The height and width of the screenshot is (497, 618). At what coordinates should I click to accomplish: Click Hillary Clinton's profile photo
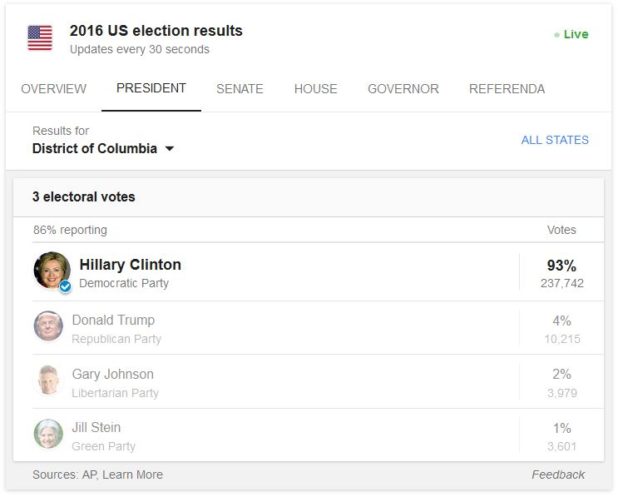coord(52,270)
